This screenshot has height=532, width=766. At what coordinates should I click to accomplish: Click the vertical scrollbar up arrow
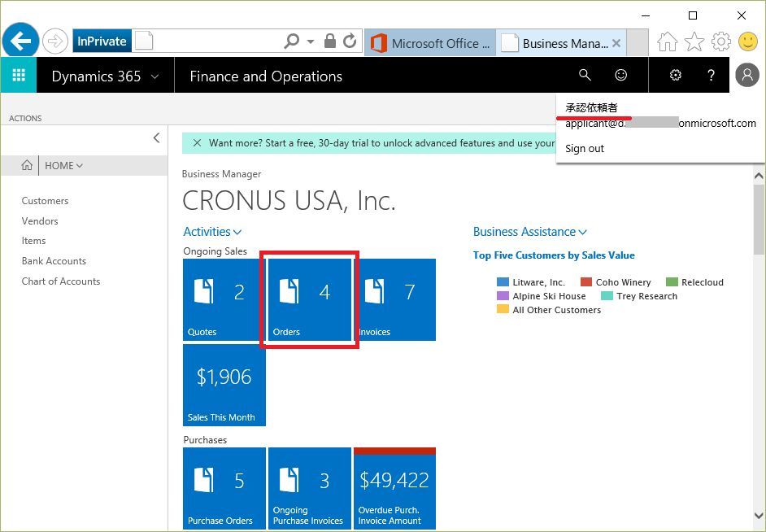click(759, 176)
